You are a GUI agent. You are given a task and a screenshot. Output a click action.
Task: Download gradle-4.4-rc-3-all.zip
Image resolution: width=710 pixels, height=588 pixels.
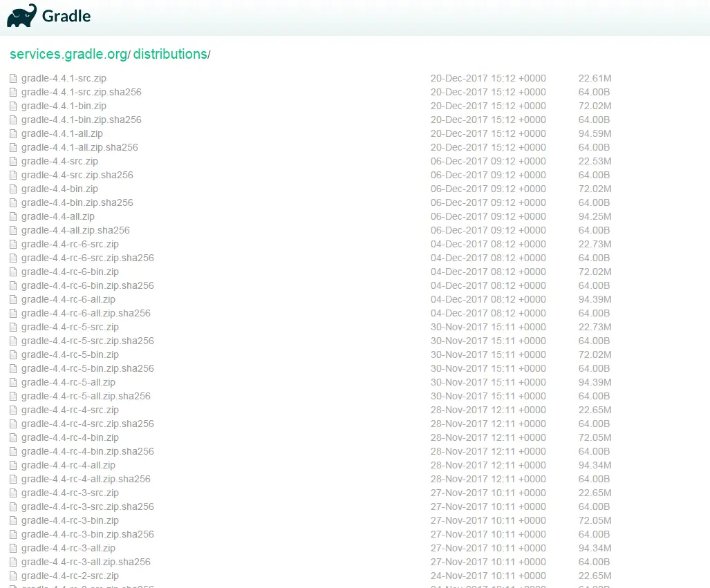68,548
